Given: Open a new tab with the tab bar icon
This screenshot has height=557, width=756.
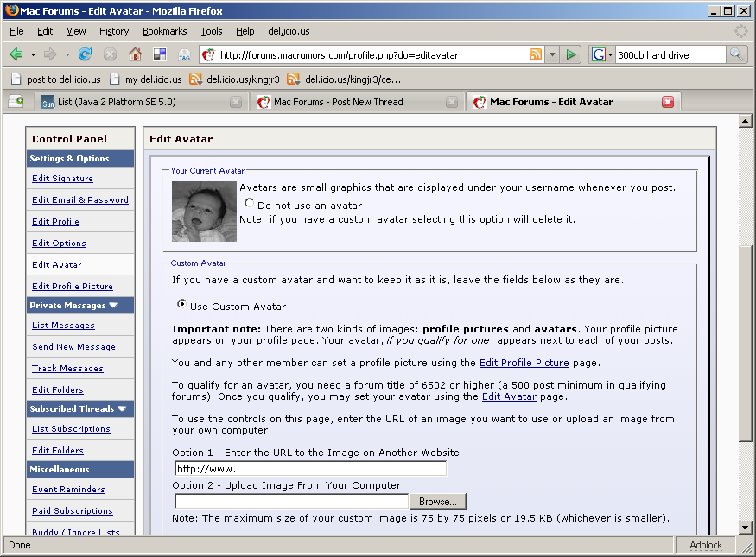Looking at the screenshot, I should [x=16, y=102].
